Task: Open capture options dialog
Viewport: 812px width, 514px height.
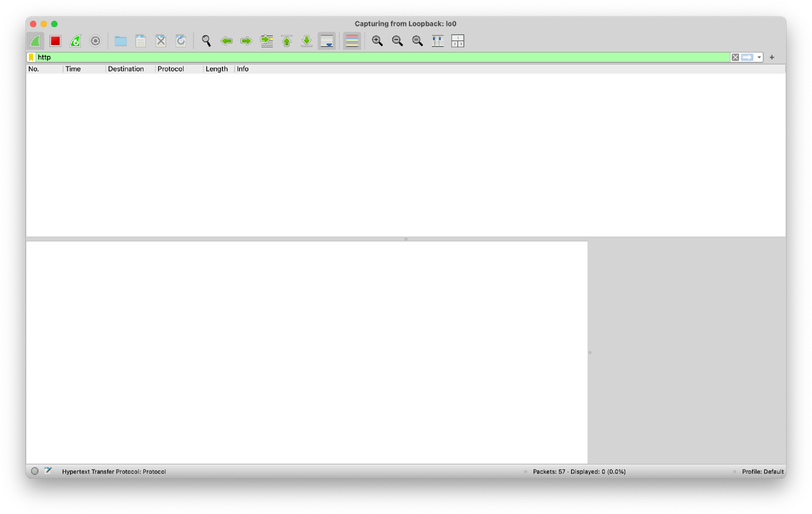Action: 95,41
